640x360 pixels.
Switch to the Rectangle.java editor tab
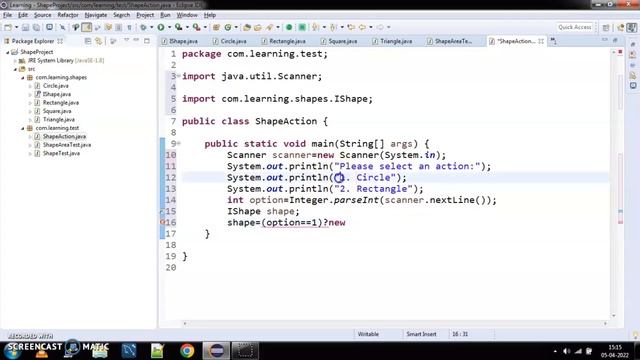[x=283, y=41]
